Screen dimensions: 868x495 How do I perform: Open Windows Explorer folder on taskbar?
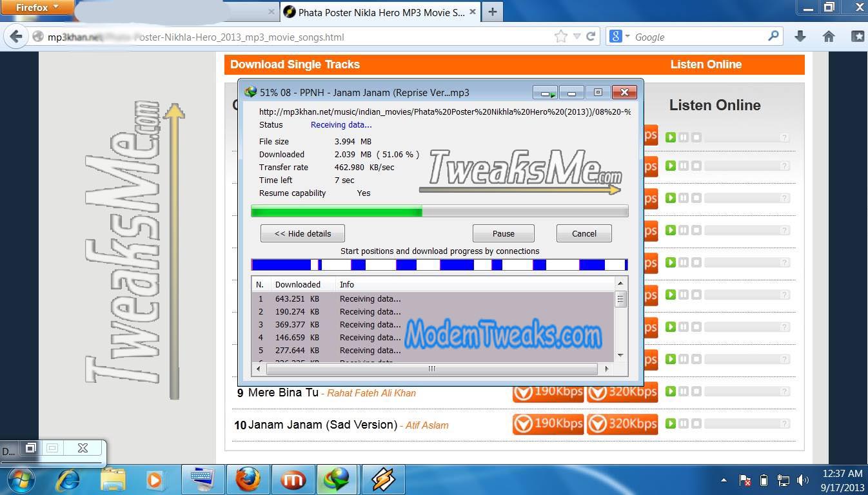tap(113, 480)
